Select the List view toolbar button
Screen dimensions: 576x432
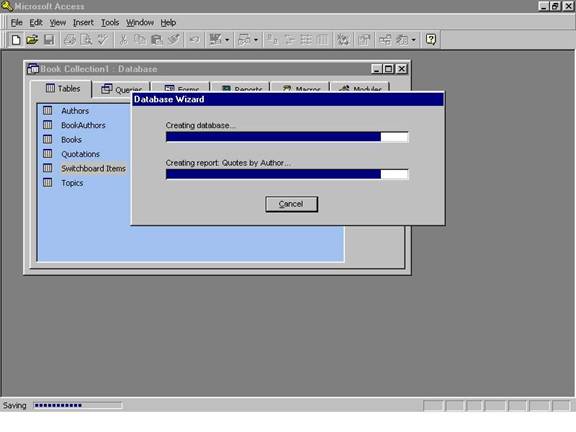(x=306, y=40)
